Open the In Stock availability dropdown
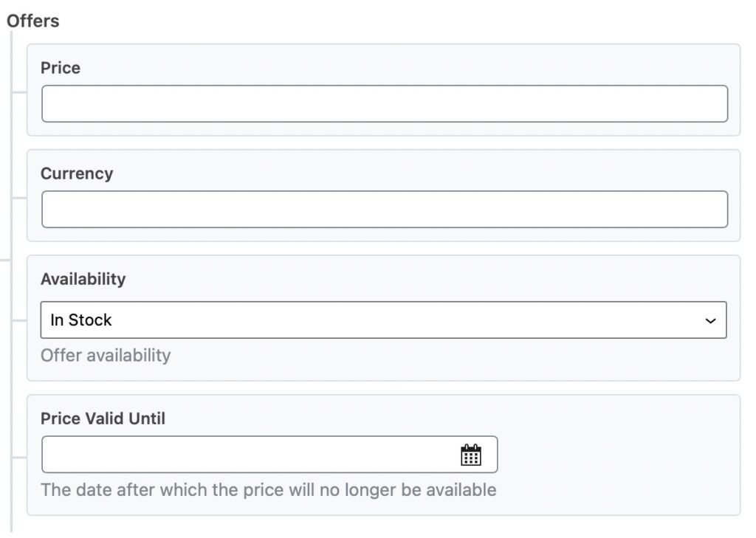This screenshot has height=538, width=756. (x=383, y=320)
